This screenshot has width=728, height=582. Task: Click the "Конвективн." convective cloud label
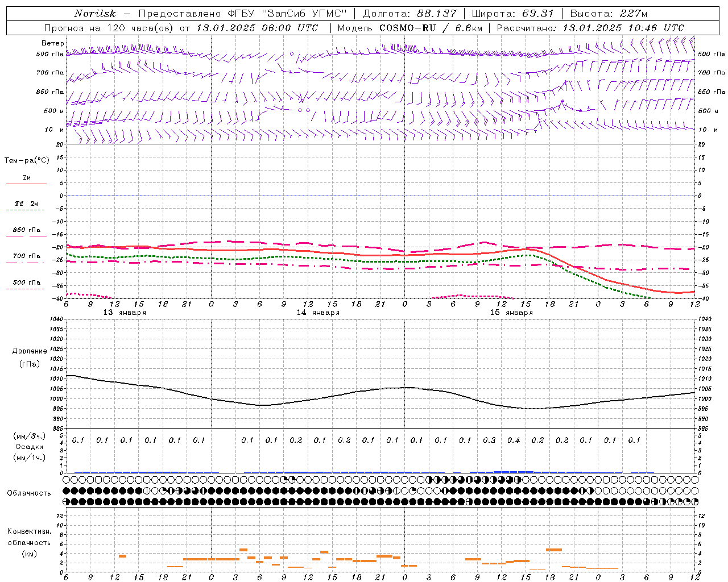(29, 531)
